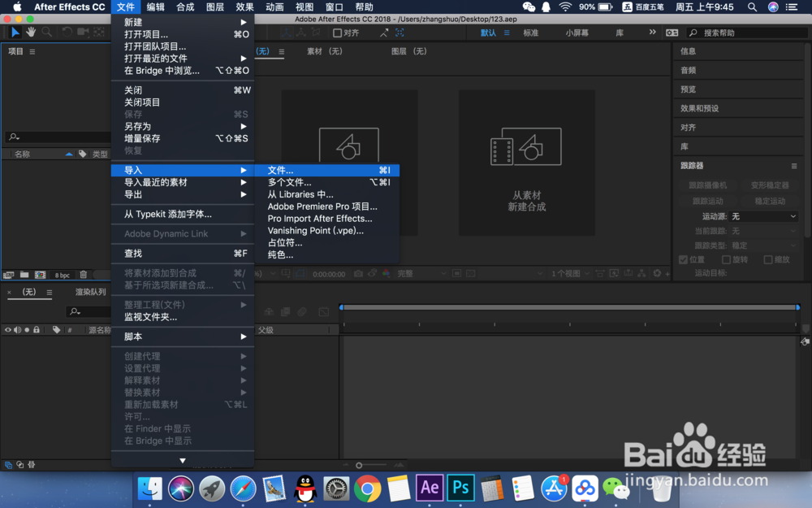
Task: Click the composition flowchart icon
Action: coord(642,273)
